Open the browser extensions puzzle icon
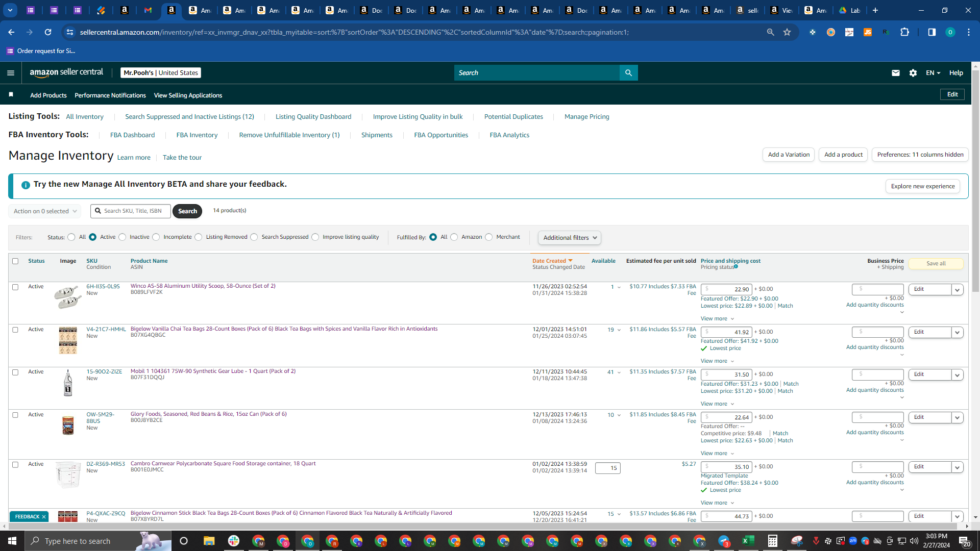 click(905, 32)
